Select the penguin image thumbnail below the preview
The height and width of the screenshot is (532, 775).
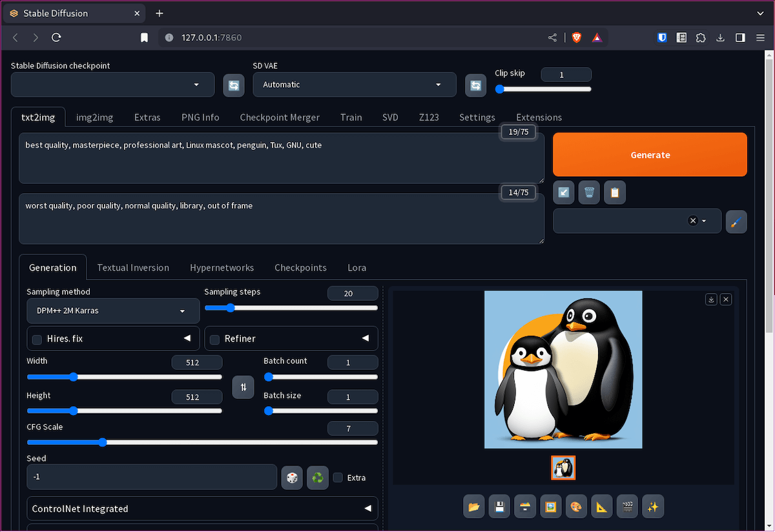(563, 467)
